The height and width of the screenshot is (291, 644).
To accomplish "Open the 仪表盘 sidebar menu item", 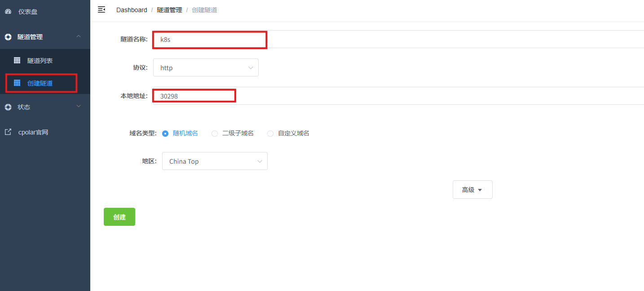I will tap(45, 12).
